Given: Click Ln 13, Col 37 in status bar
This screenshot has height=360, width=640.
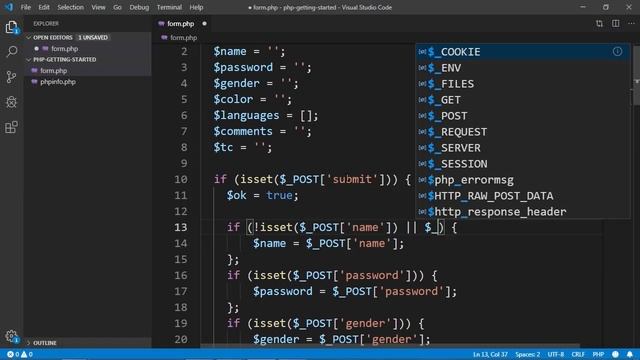Looking at the screenshot, I should click(490, 354).
